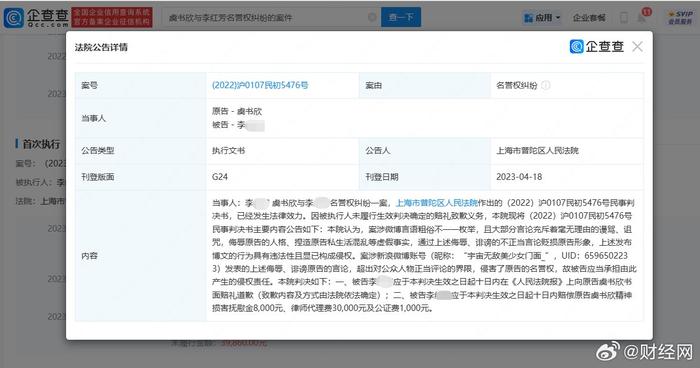
Task: Select the 名誉权纠纷 value text
Action: (x=517, y=85)
